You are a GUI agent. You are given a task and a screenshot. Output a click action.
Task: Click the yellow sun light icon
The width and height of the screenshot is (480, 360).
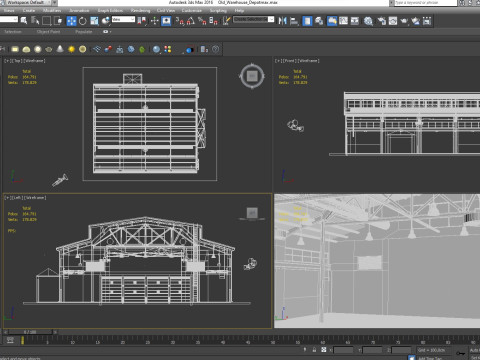coord(71,49)
